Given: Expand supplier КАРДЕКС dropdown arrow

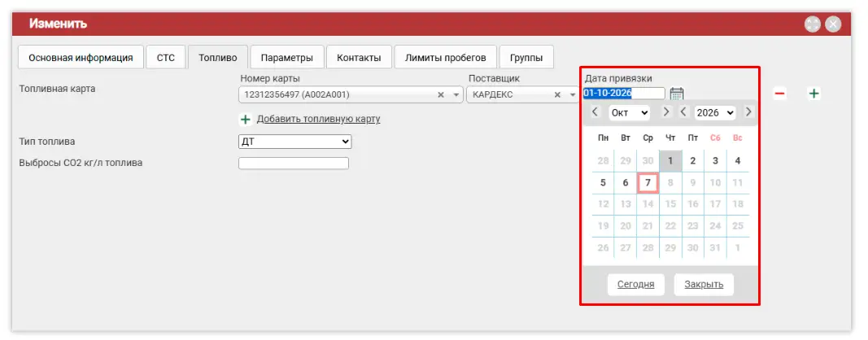Looking at the screenshot, I should pyautogui.click(x=573, y=94).
